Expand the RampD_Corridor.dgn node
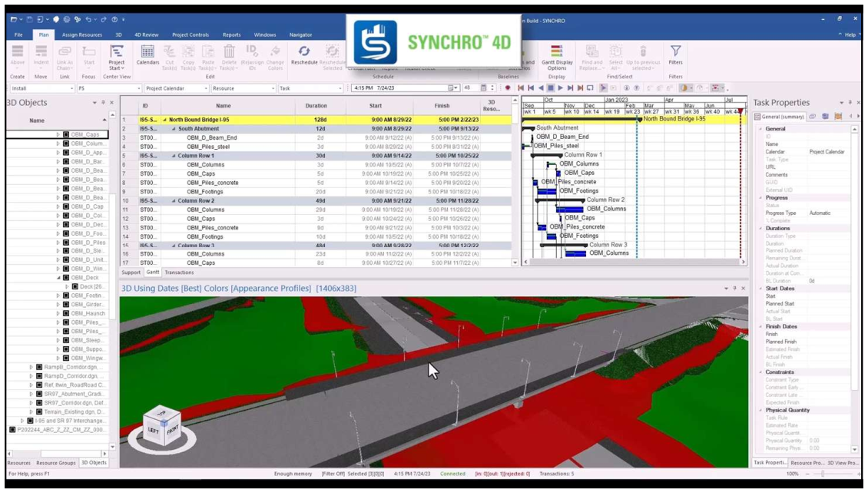Image resolution: width=868 pixels, height=489 pixels. (31, 375)
